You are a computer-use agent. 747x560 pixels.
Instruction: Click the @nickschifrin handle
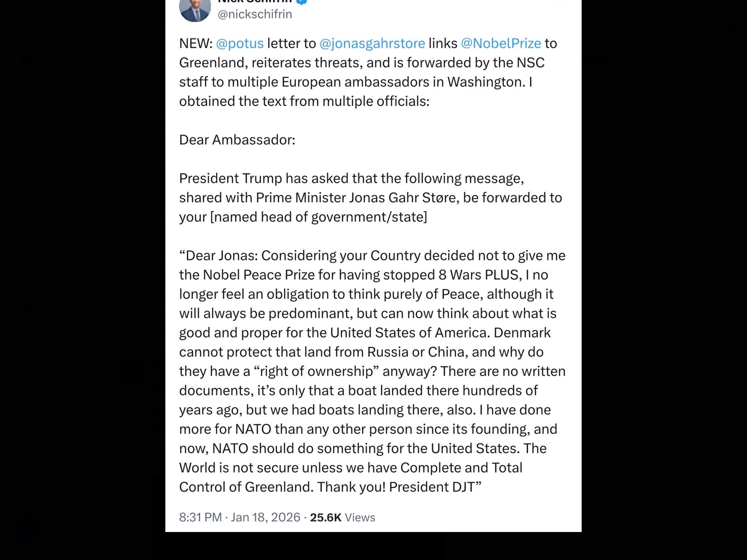[255, 14]
